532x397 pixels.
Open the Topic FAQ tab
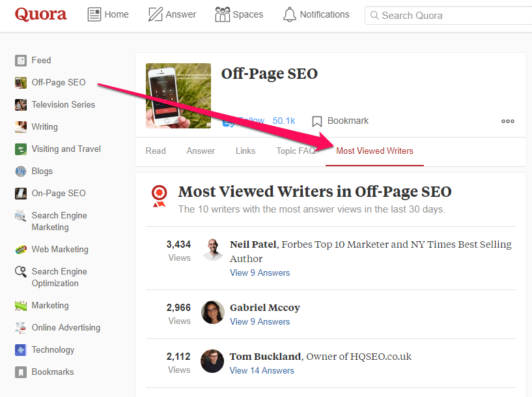coord(296,151)
